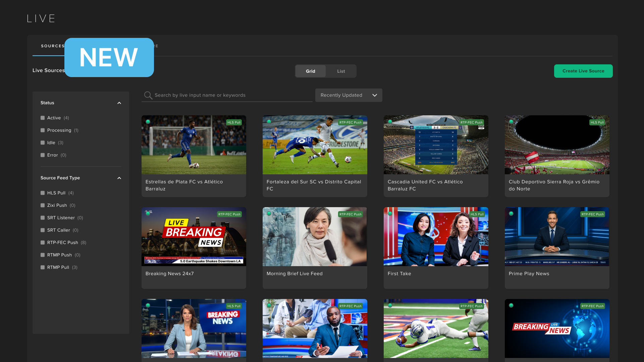Enable the RTMP Pull filter
This screenshot has width=644, height=362.
(43, 267)
